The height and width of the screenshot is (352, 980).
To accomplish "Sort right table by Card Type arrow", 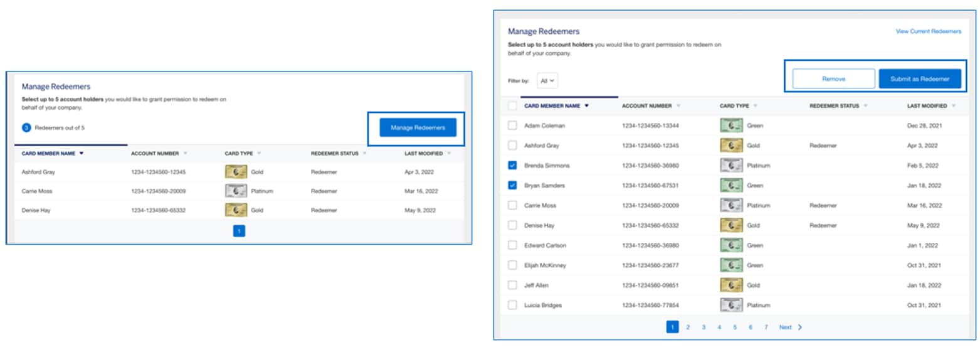I will coord(756,106).
